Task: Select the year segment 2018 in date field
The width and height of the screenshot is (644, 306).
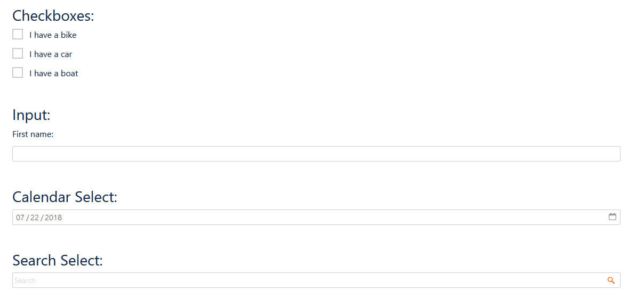Action: [53, 218]
